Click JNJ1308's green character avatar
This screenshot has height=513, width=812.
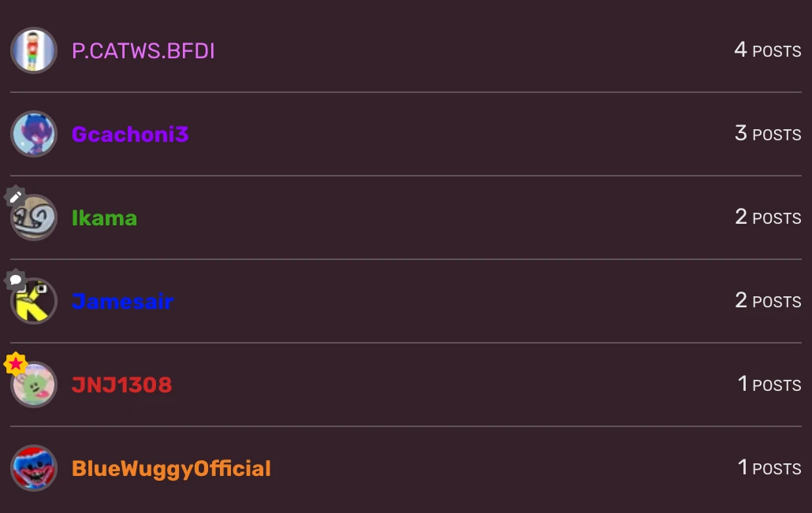pyautogui.click(x=33, y=385)
